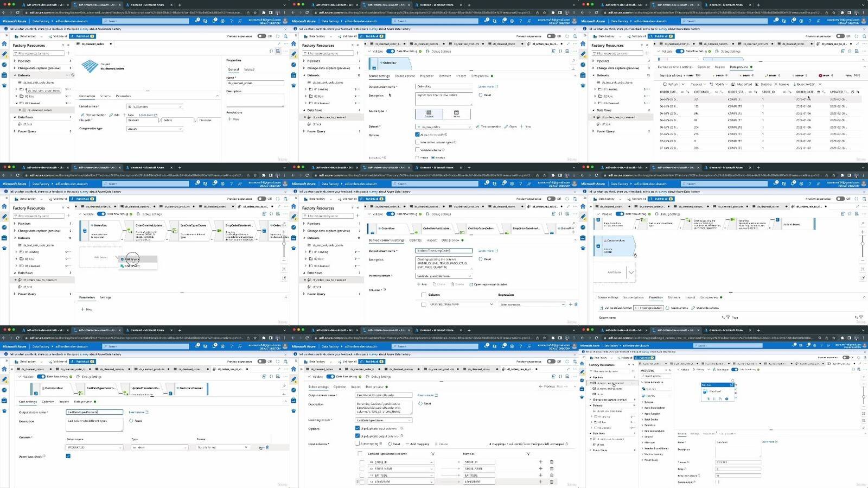This screenshot has width=868, height=488.
Task: Uncheck Skip duplicate output columns checkbox
Action: pyautogui.click(x=358, y=436)
